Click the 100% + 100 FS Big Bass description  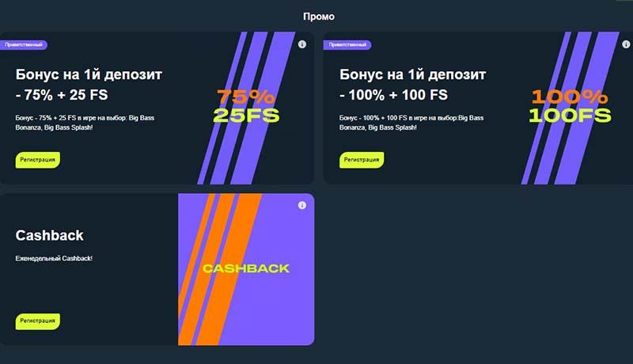(411, 123)
